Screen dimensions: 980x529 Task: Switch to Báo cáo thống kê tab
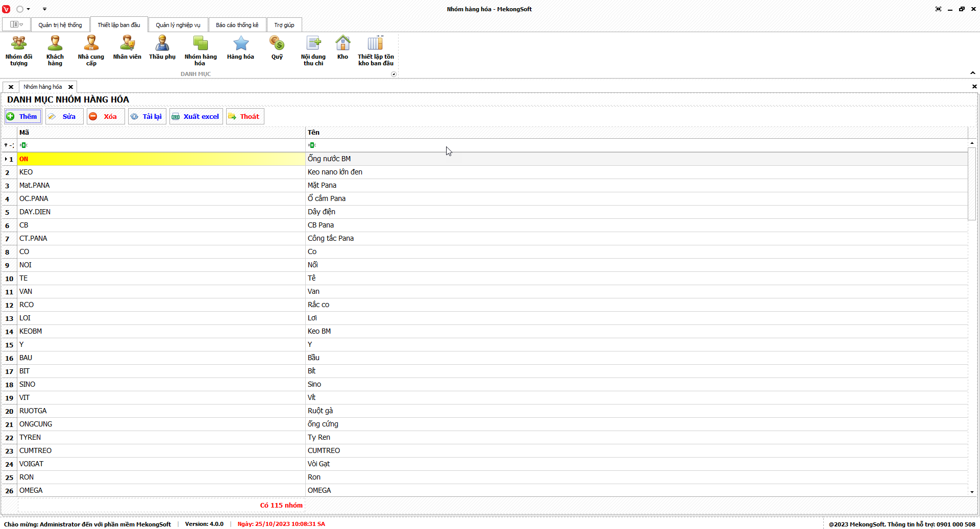pos(237,25)
